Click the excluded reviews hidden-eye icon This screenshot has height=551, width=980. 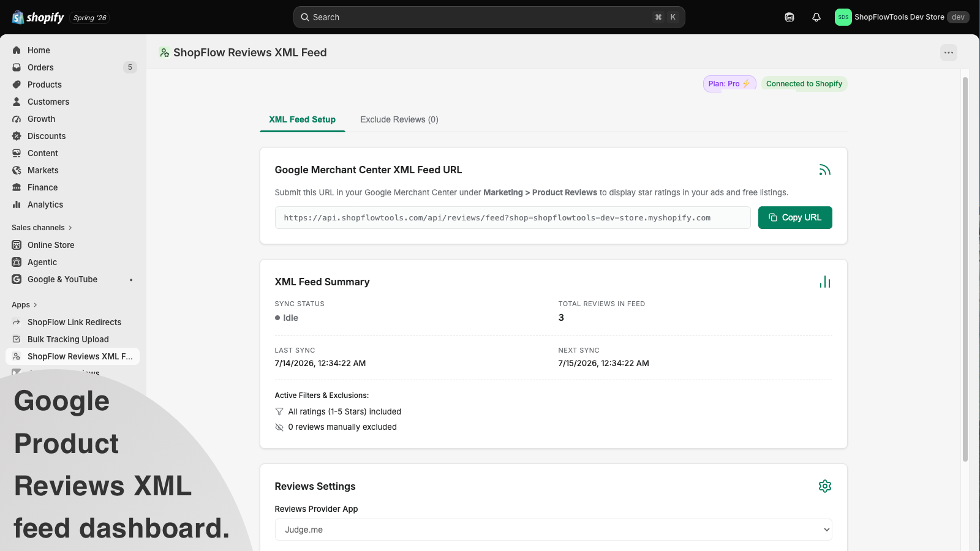pyautogui.click(x=279, y=427)
